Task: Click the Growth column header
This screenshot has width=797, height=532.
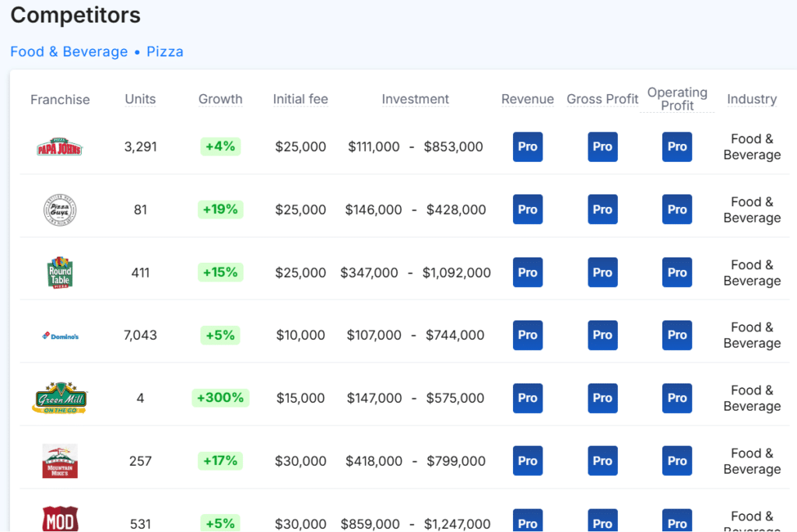Action: click(220, 99)
